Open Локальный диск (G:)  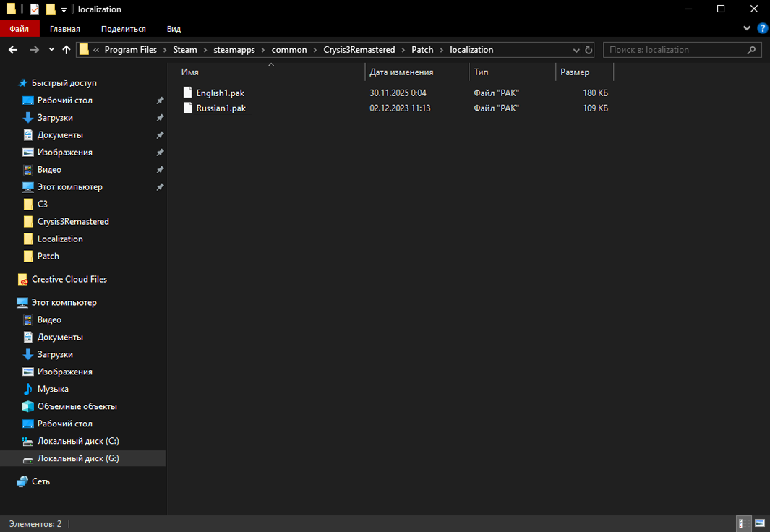pos(78,458)
